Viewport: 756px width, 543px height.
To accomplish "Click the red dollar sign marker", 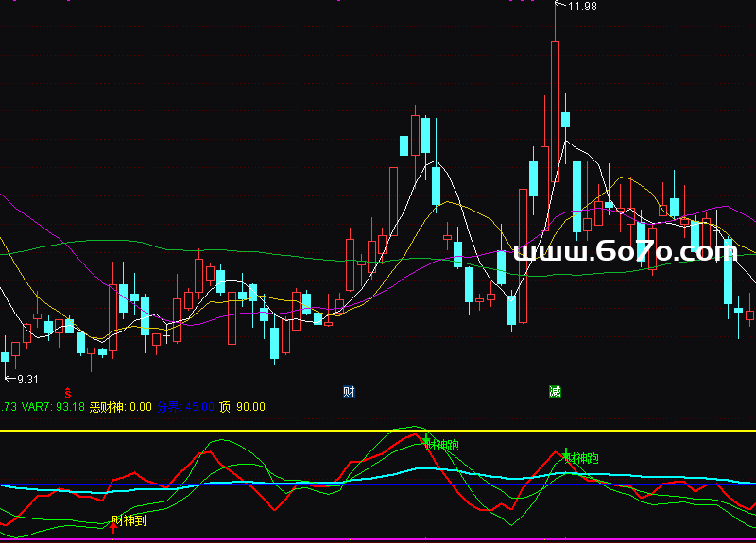I will point(67,391).
